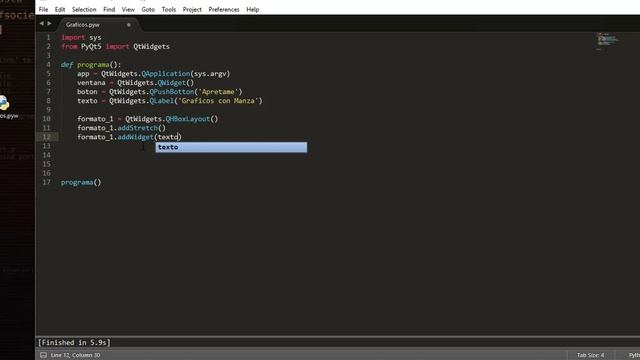Click 'Apretame' string on line 7

(218, 91)
